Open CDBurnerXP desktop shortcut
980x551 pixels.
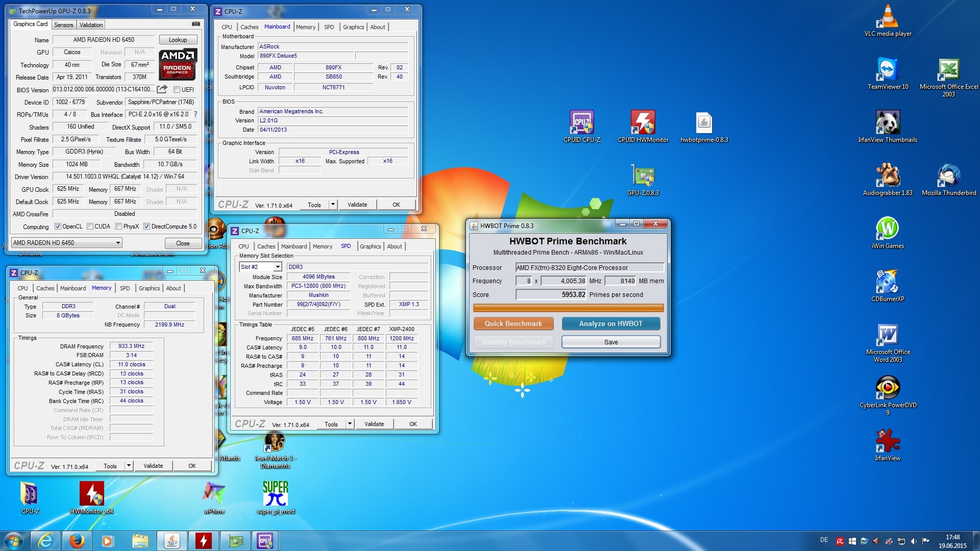pyautogui.click(x=888, y=286)
